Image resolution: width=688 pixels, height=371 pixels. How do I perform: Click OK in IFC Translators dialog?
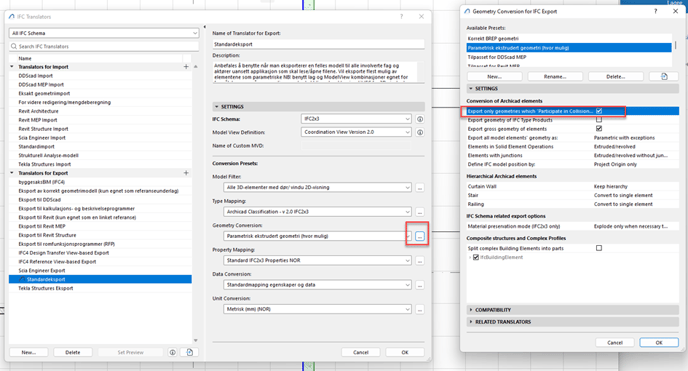coord(405,352)
